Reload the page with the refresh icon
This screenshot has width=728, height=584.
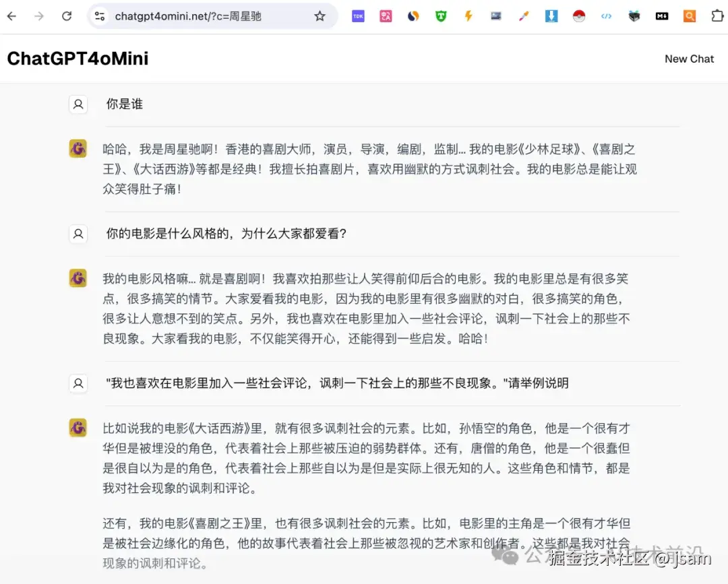click(67, 16)
